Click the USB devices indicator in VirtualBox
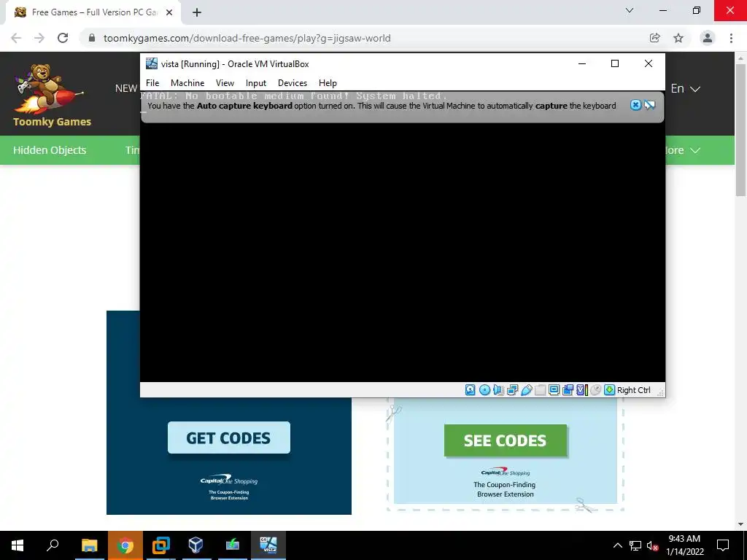Image resolution: width=747 pixels, height=560 pixels. 527,390
